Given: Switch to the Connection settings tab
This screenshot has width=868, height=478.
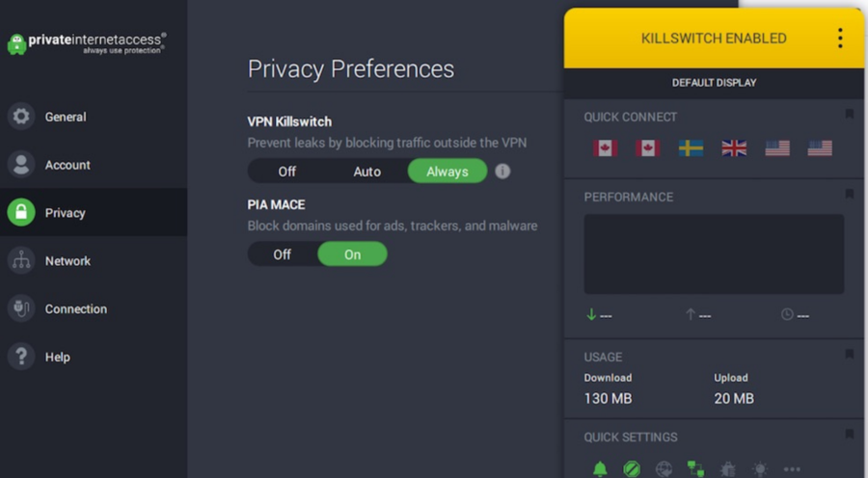Looking at the screenshot, I should point(75,309).
